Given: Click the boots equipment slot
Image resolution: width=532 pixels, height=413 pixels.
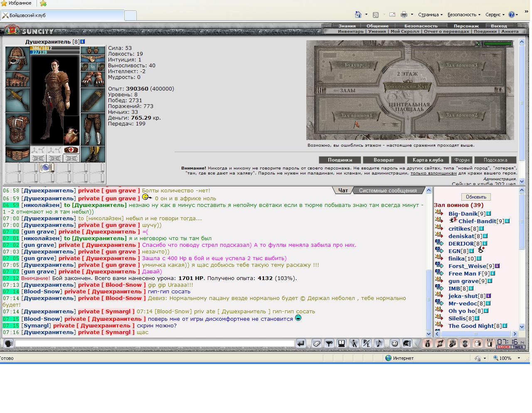Looking at the screenshot, I should pos(93,154).
